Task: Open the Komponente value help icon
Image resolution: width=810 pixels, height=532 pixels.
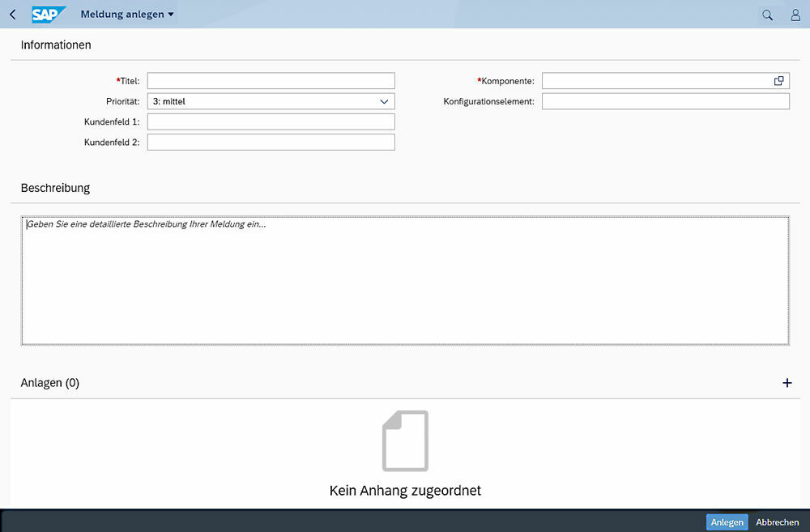Action: coord(778,80)
